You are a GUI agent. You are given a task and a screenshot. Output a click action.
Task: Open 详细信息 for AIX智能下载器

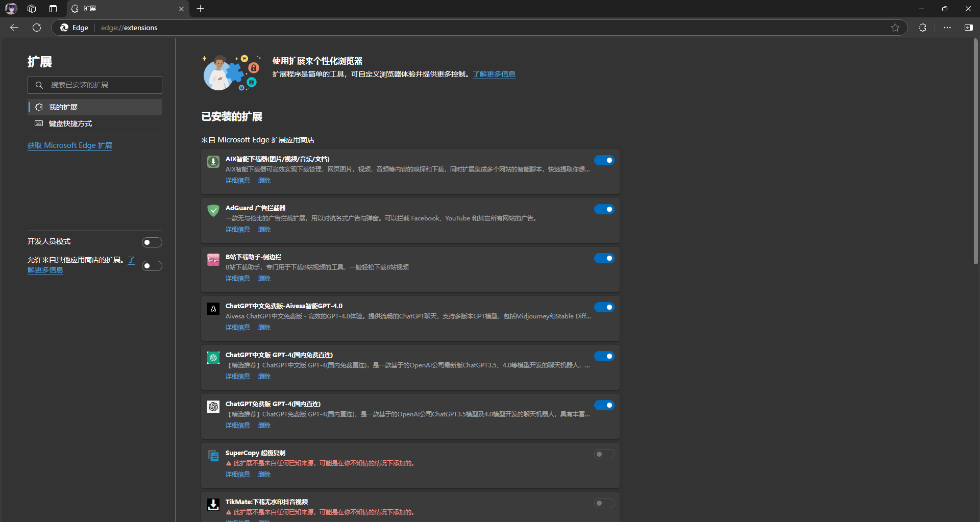point(238,181)
